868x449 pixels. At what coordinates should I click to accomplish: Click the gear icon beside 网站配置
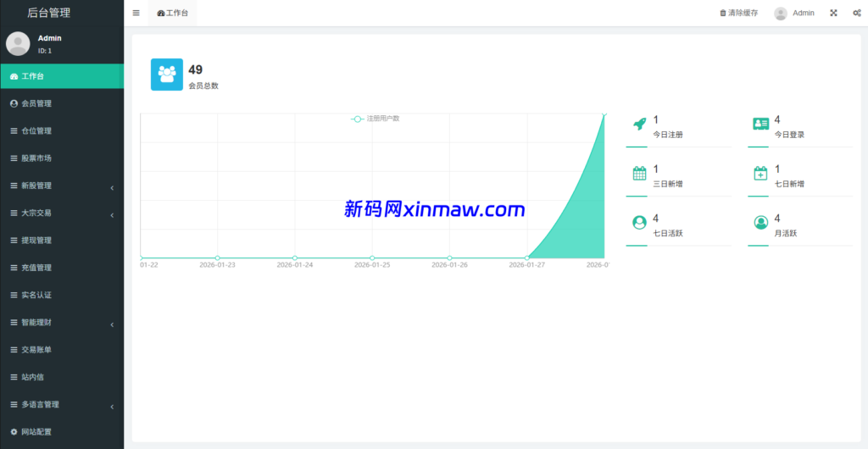[x=14, y=432]
